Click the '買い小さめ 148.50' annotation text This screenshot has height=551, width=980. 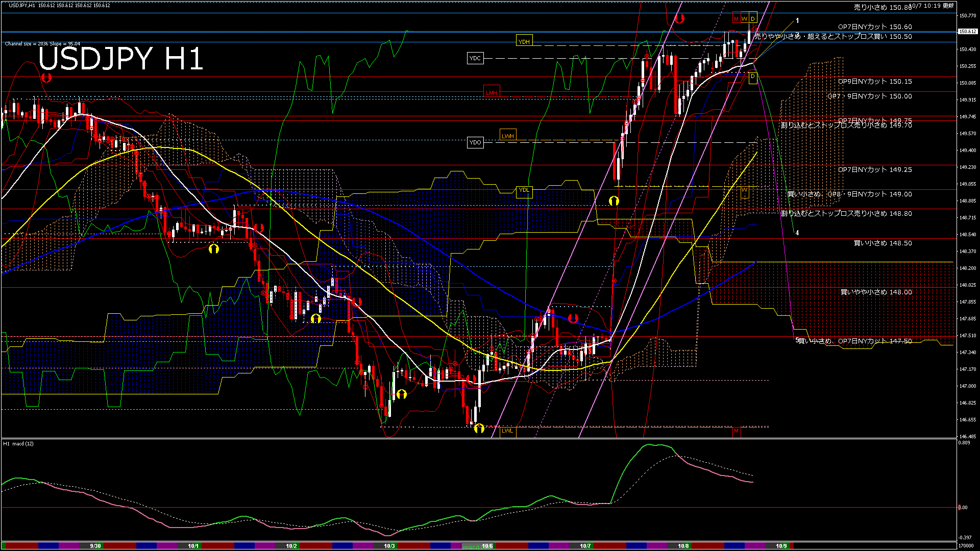[x=883, y=243]
